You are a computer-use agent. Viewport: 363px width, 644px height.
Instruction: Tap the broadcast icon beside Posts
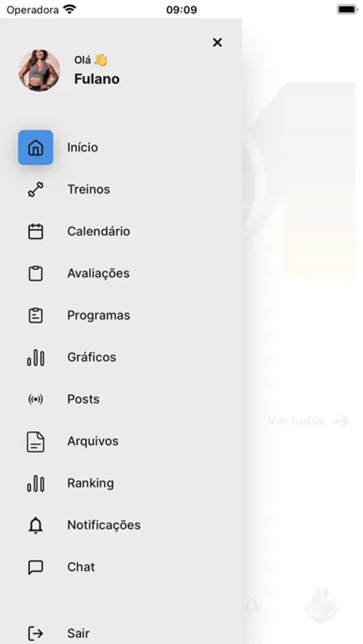(35, 399)
